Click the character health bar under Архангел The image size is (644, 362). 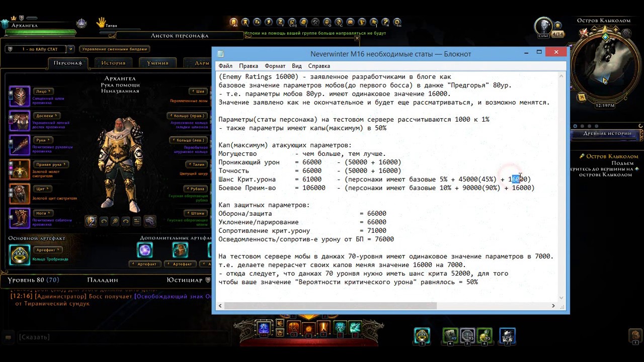click(40, 32)
